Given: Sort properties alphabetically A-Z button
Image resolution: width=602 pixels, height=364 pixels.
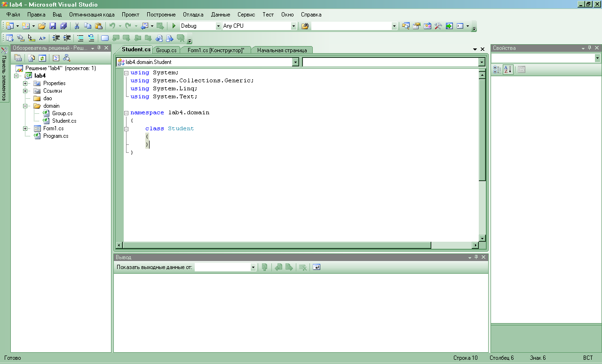Looking at the screenshot, I should [x=508, y=70].
